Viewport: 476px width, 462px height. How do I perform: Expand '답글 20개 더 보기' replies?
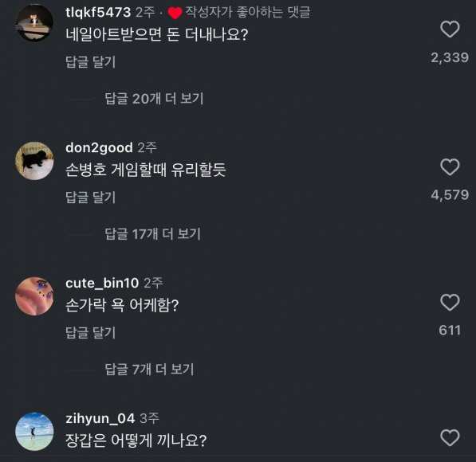[x=154, y=99]
